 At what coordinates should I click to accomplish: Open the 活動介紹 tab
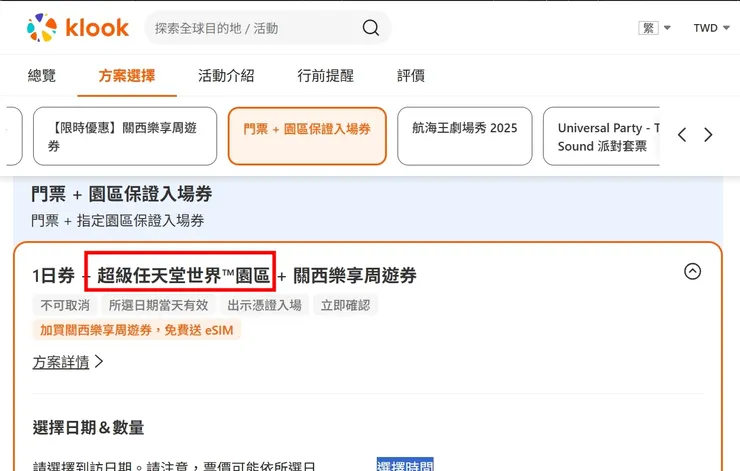coord(226,76)
